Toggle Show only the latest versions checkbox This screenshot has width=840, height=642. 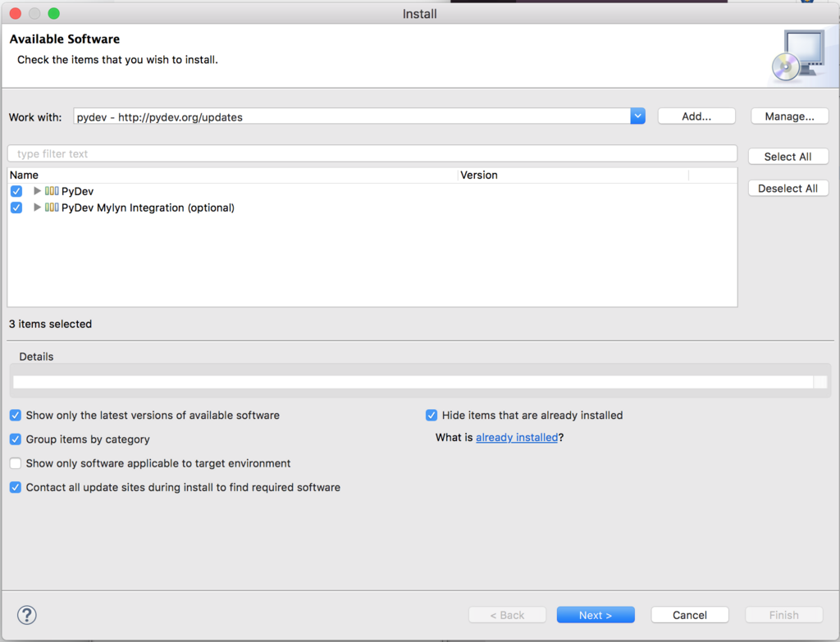point(16,415)
